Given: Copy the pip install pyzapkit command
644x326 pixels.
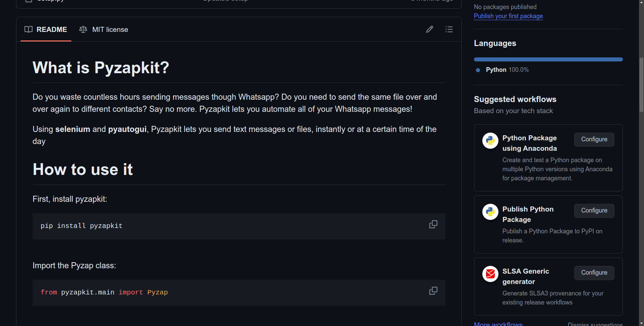Looking at the screenshot, I should (433, 224).
